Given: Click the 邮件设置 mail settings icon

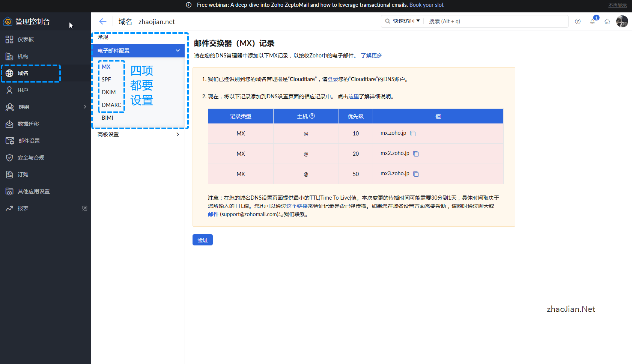Looking at the screenshot, I should [10, 140].
